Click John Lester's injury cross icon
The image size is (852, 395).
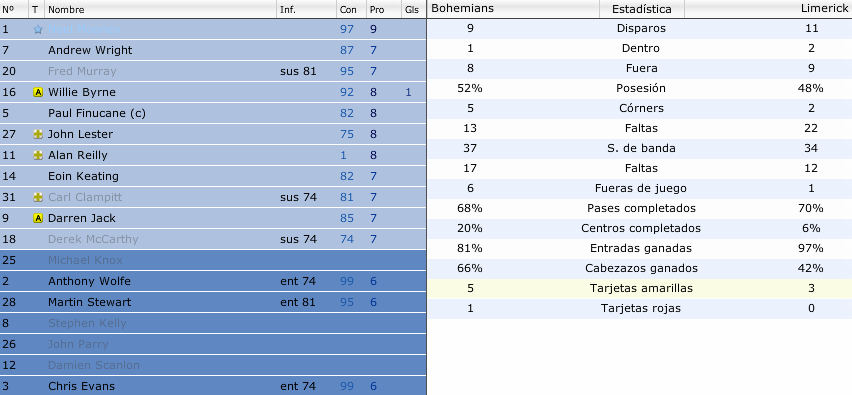(37, 134)
